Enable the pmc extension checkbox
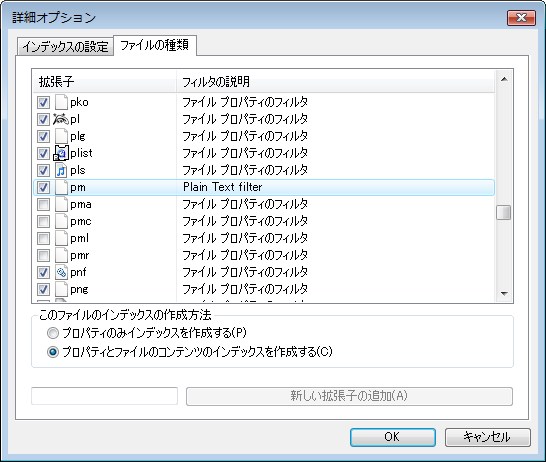 click(43, 221)
